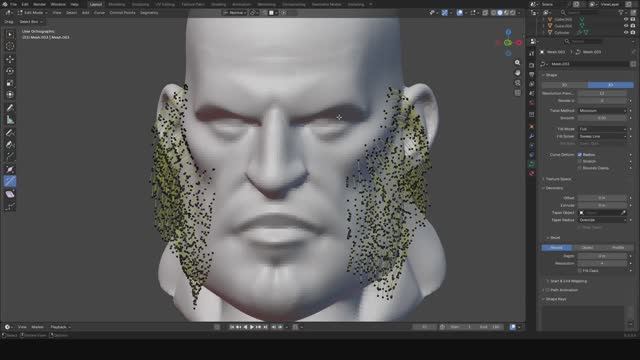640x360 pixels.
Task: Open the File menu
Action: 13,4
